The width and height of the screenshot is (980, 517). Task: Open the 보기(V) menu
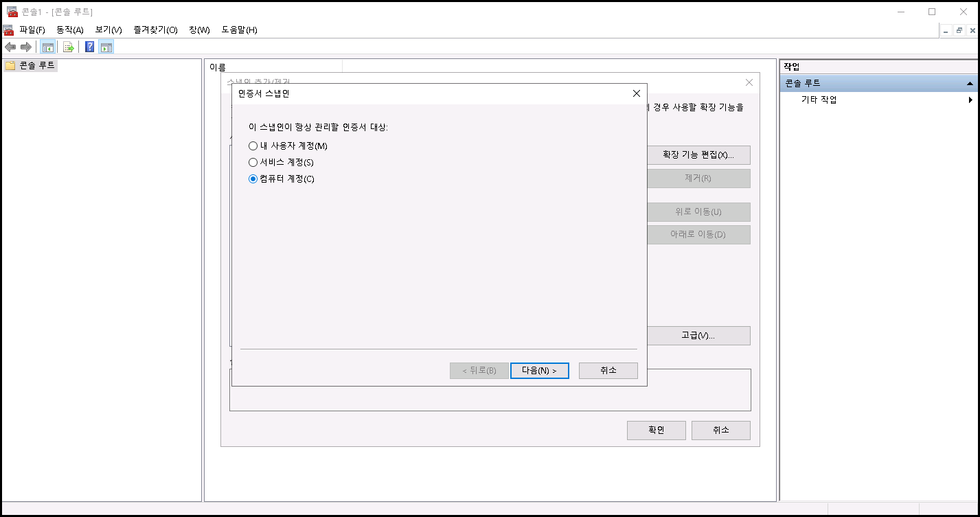pos(109,30)
